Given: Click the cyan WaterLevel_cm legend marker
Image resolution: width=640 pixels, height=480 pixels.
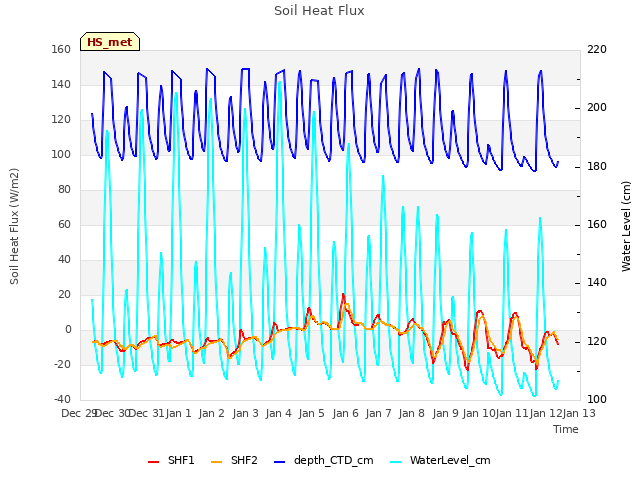Looking at the screenshot, I should tap(396, 462).
